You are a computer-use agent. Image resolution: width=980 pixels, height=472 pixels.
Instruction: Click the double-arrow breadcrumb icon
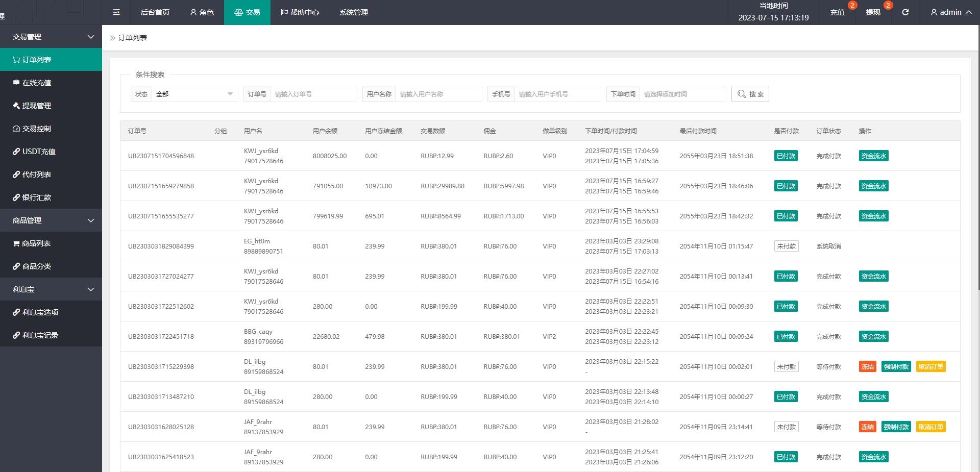point(113,38)
